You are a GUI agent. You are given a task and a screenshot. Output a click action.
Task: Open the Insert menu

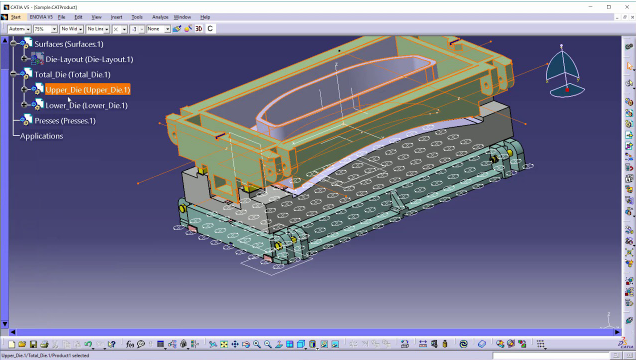click(116, 17)
